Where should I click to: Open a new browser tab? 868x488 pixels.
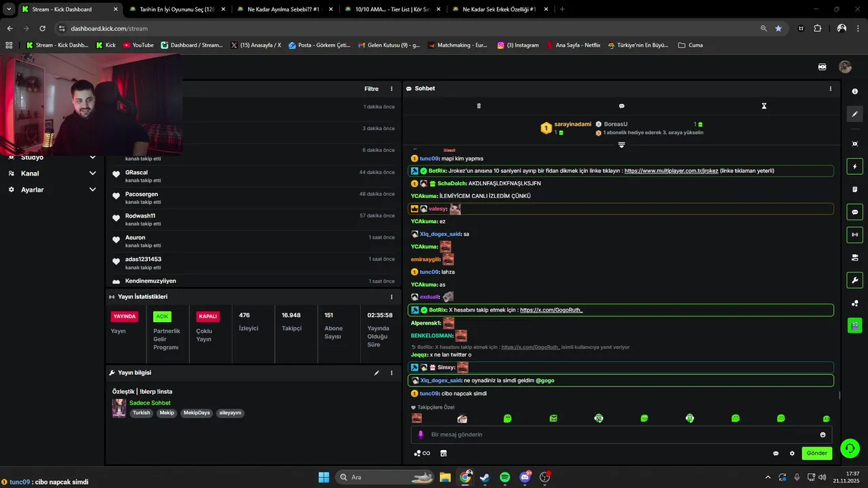coord(562,9)
